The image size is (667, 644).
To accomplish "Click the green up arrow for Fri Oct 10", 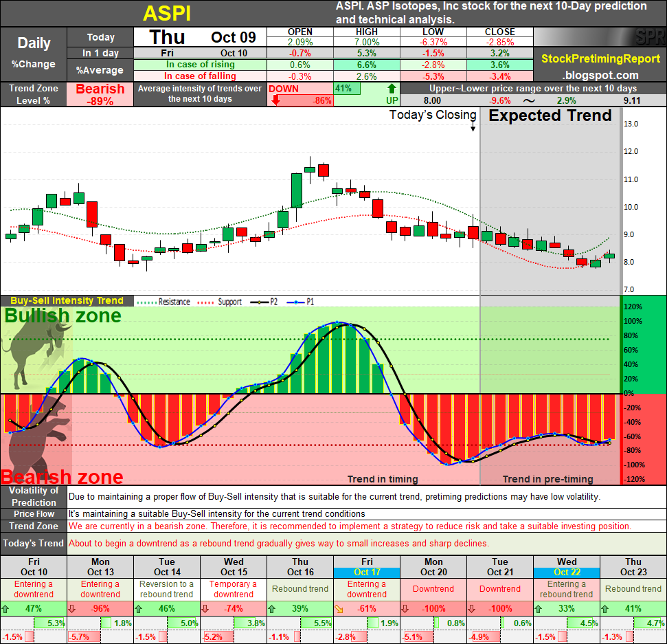I will [5, 609].
